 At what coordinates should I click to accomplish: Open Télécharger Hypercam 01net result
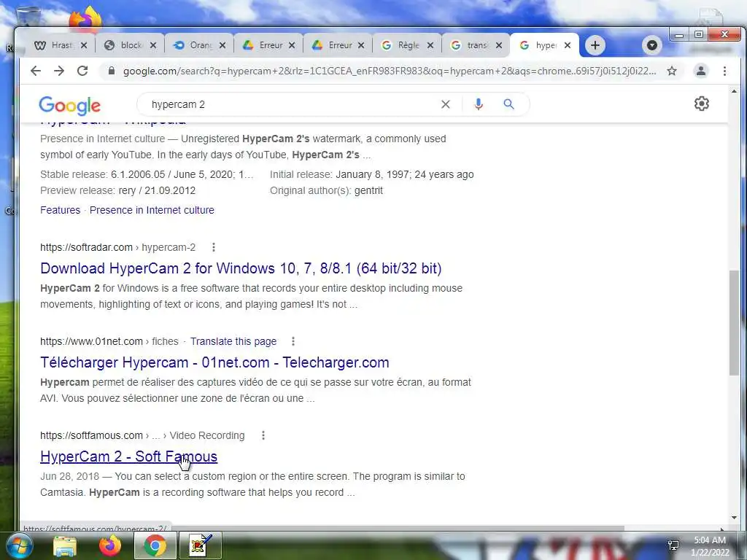point(214,362)
